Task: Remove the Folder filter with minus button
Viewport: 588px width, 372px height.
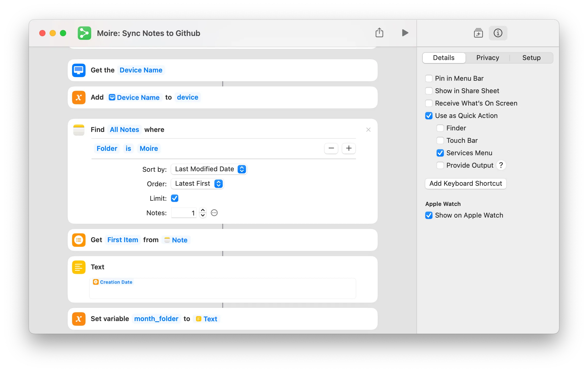Action: point(331,148)
